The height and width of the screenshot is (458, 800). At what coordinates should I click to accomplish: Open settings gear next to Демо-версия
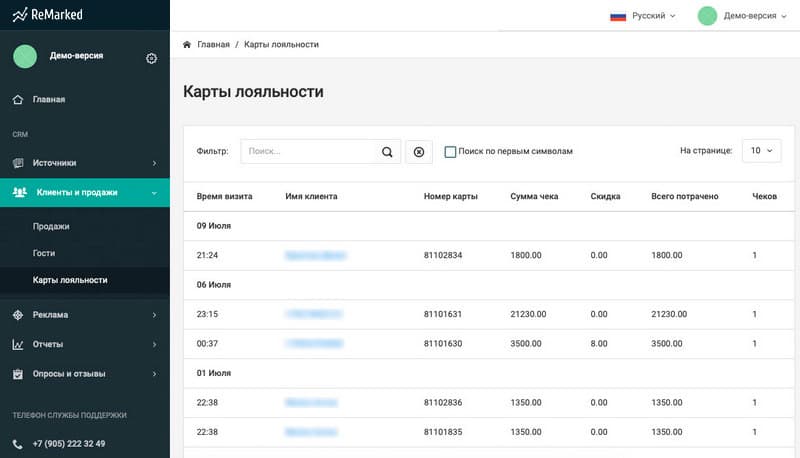coord(151,59)
